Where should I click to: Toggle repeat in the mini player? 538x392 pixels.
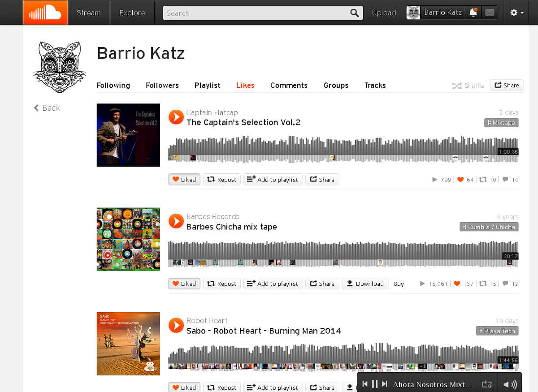(487, 384)
